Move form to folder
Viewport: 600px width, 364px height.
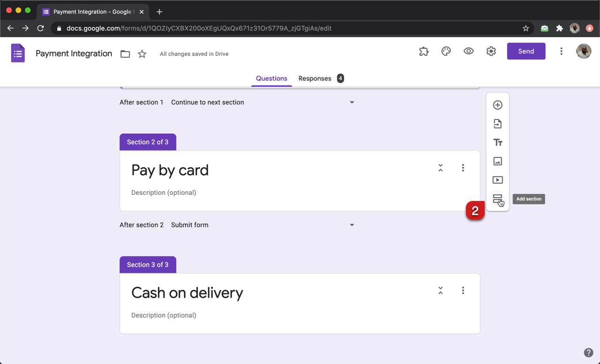[x=125, y=54]
